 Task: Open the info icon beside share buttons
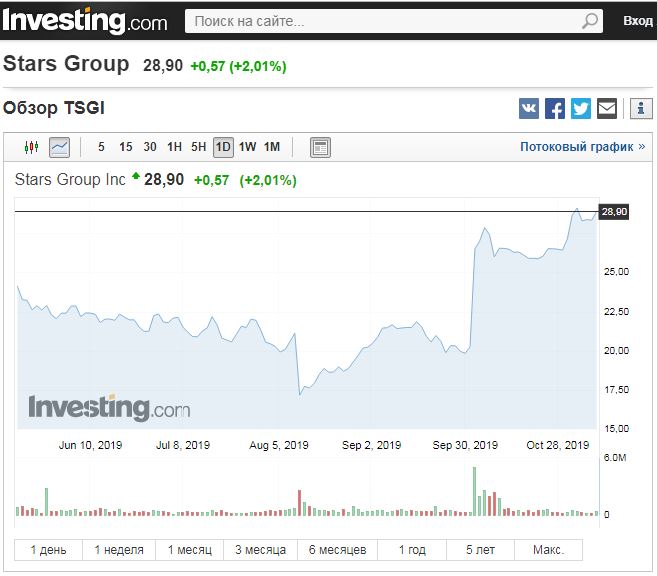coord(641,108)
